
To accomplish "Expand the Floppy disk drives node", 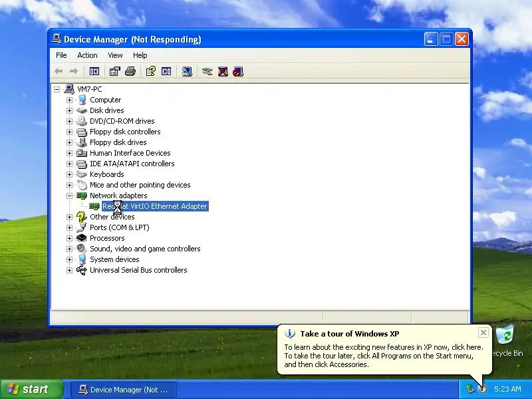I will tap(69, 142).
